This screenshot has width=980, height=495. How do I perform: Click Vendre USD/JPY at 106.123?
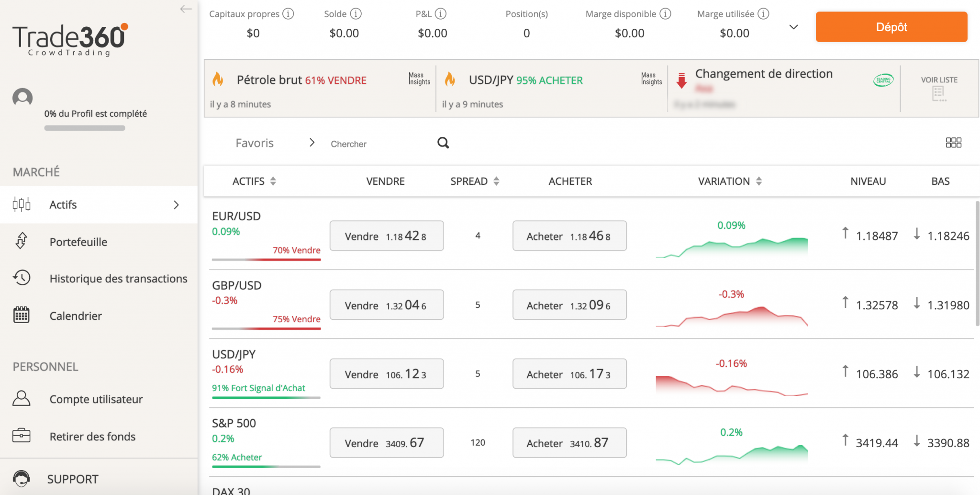tap(387, 373)
